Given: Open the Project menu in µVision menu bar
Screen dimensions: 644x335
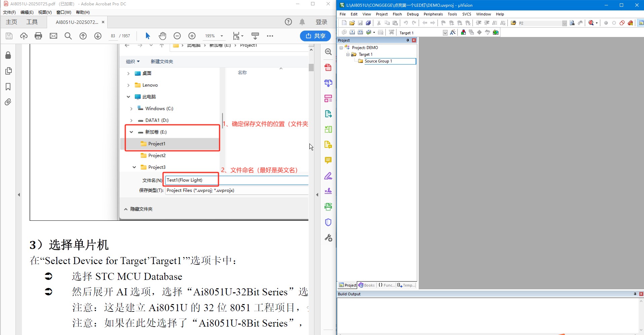Looking at the screenshot, I should click(x=382, y=14).
